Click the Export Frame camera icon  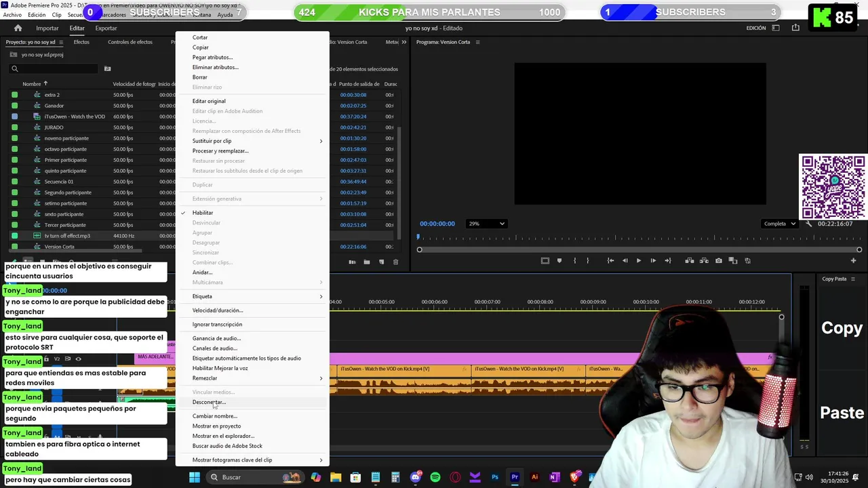coord(719,260)
